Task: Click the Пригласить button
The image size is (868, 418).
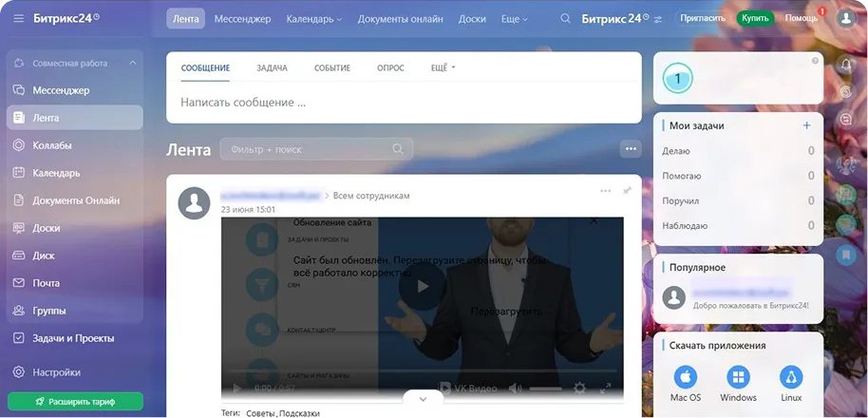Action: tap(704, 18)
